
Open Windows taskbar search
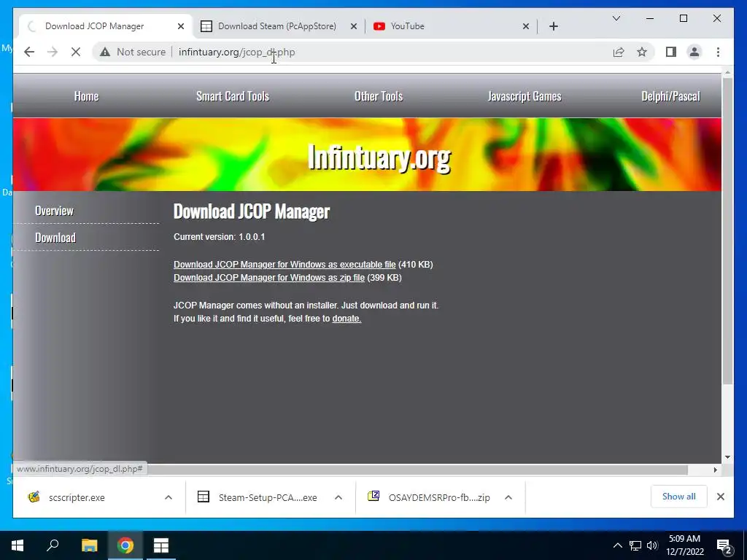[x=53, y=545]
